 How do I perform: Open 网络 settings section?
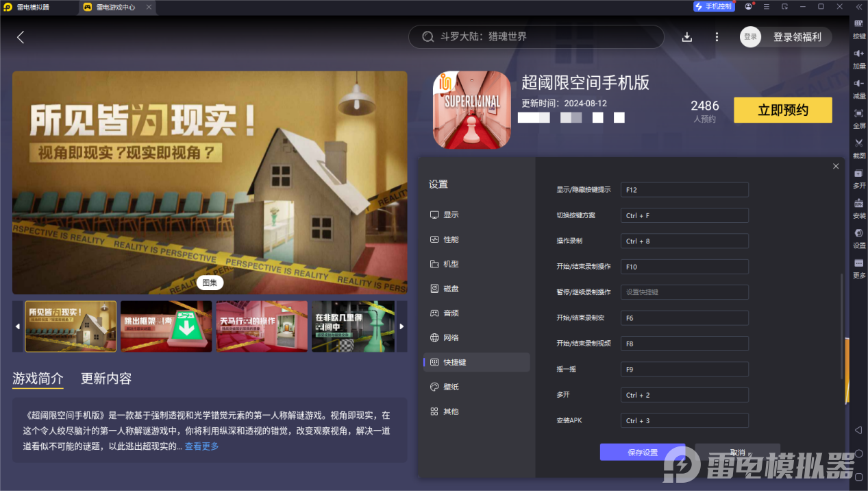[x=477, y=337]
